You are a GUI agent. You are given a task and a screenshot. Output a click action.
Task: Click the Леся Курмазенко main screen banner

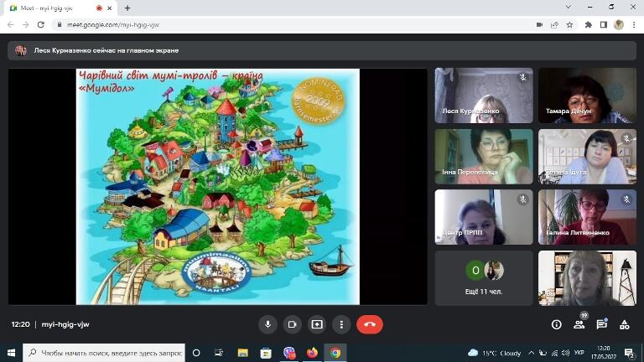coord(322,50)
